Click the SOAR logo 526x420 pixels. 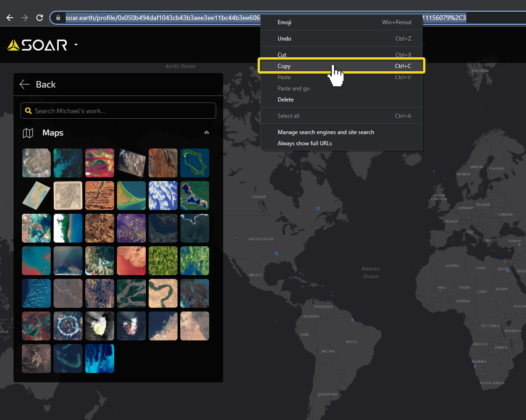(37, 45)
